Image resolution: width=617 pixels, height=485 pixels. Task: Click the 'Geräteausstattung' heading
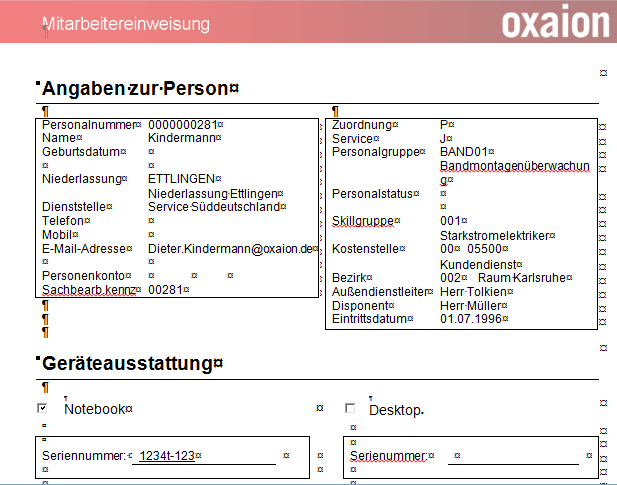click(129, 363)
